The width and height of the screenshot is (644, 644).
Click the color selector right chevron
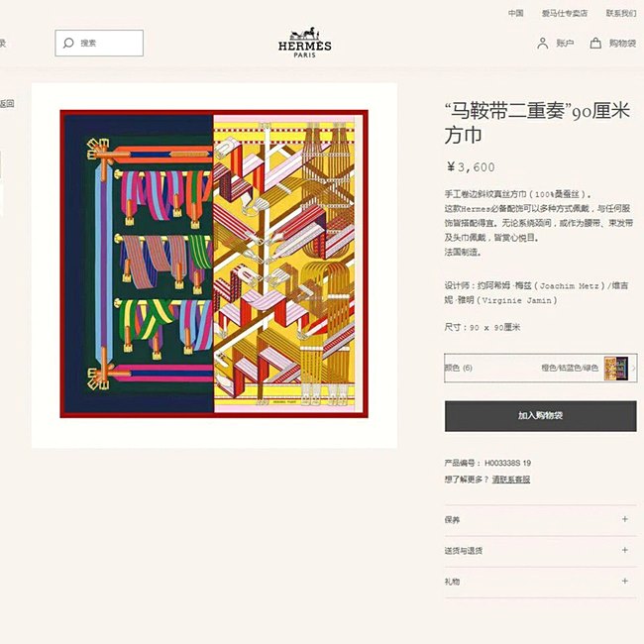(633, 368)
